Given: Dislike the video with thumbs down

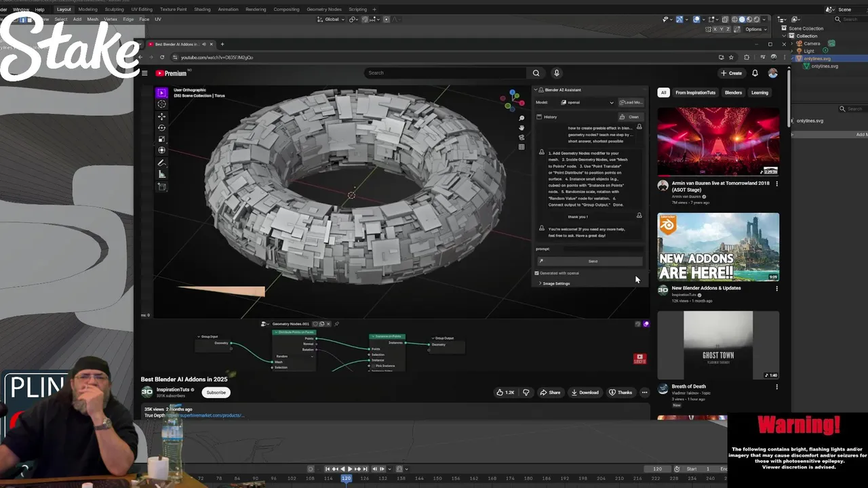Looking at the screenshot, I should point(526,392).
